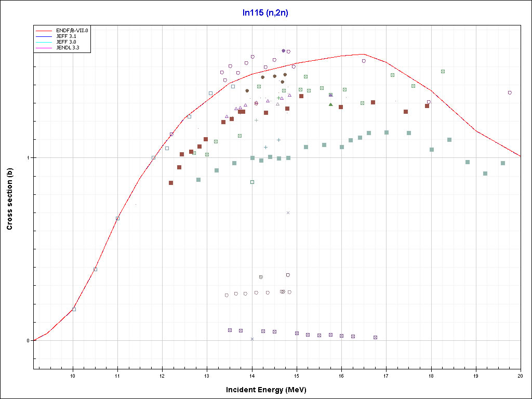Image resolution: width=532 pixels, height=399 pixels.
Task: Click the plot title In115 (n,2n)
Action: pos(266,13)
